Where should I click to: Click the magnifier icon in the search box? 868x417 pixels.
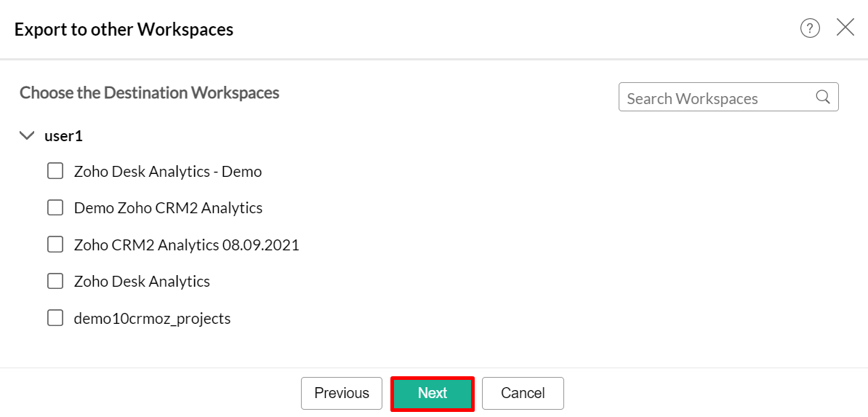(823, 98)
